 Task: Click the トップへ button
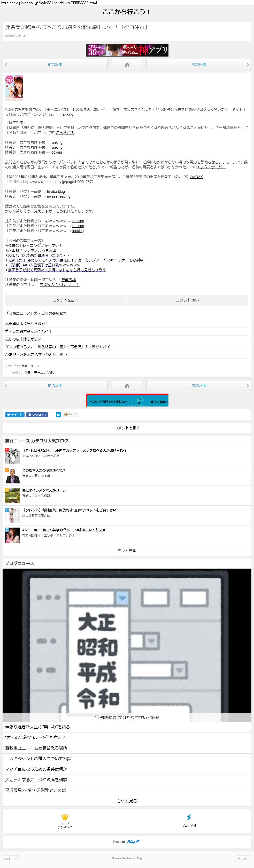tap(244, 858)
